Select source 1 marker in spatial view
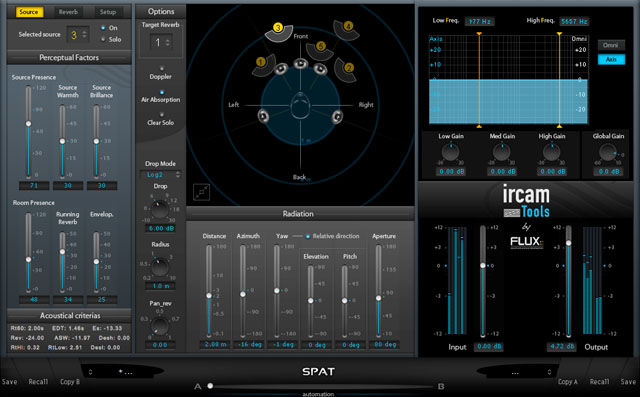640x397 pixels. [x=263, y=65]
